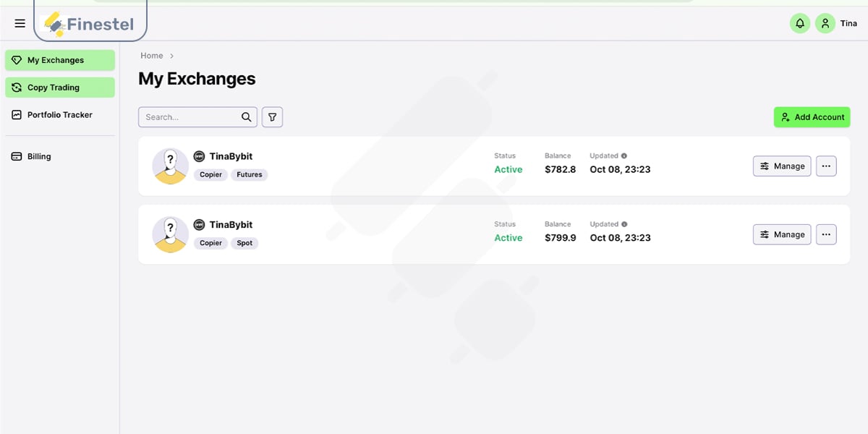Image resolution: width=868 pixels, height=434 pixels.
Task: Click the notification bell icon
Action: tap(800, 24)
